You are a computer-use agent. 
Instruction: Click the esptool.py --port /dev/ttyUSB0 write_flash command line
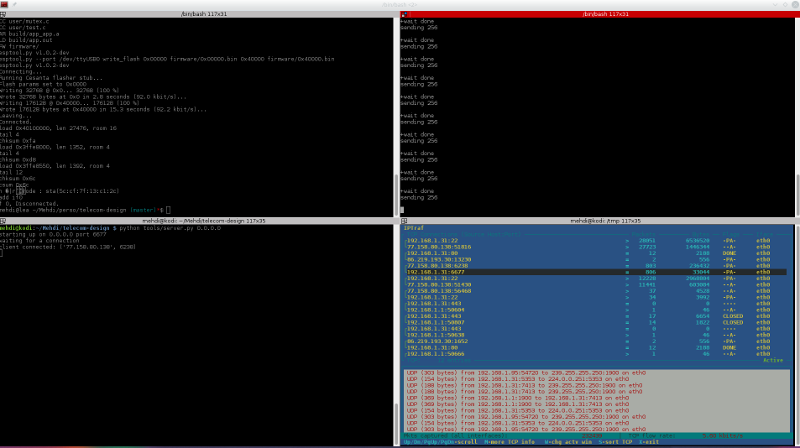167,59
